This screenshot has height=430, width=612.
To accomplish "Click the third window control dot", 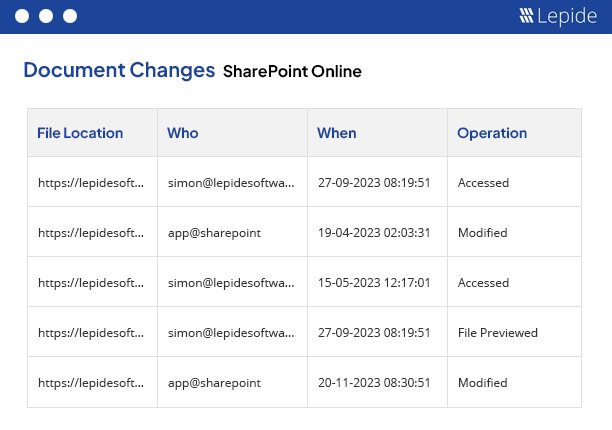I will pos(70,16).
